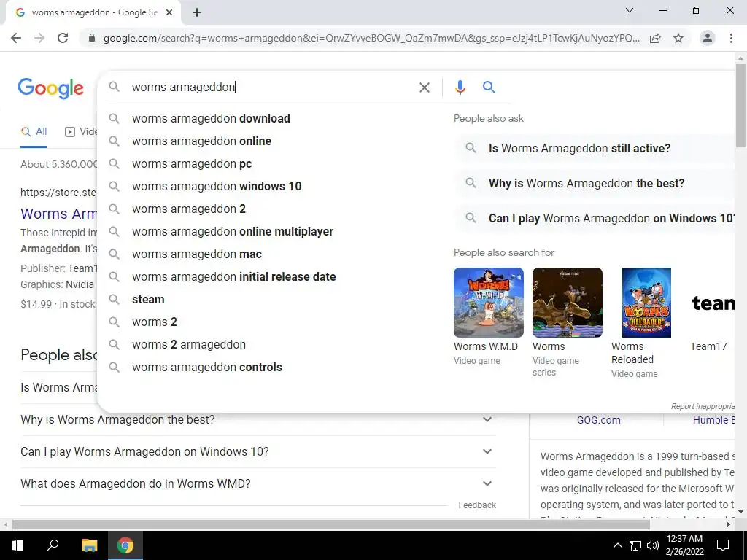Open a new browser tab
The image size is (747, 560).
(x=197, y=13)
